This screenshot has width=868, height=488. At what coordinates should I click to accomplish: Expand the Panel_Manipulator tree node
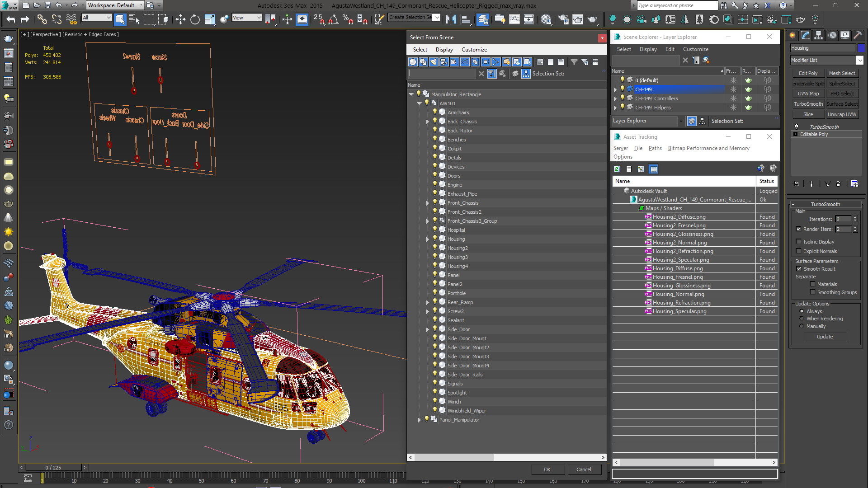(x=419, y=420)
